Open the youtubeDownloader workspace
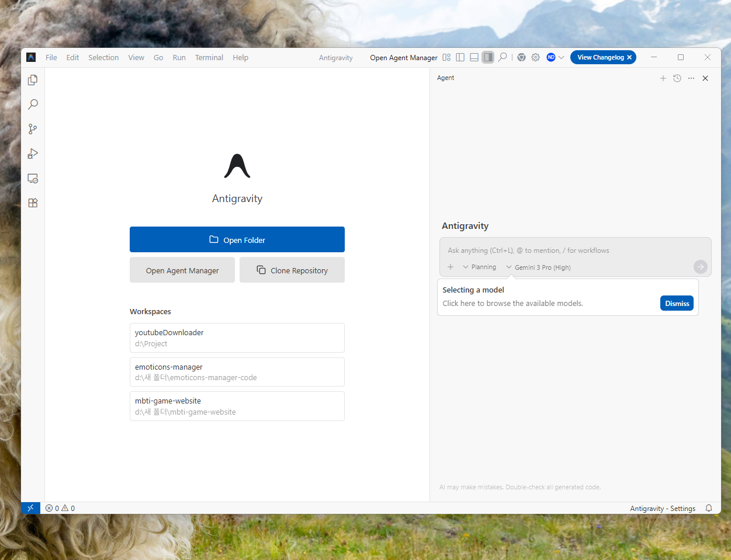This screenshot has height=560, width=731. click(237, 338)
